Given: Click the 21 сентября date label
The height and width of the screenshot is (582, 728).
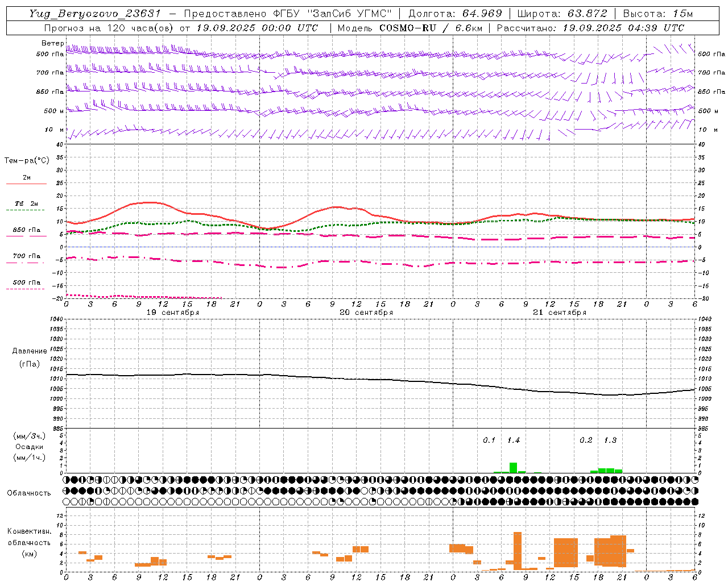Looking at the screenshot, I should click(x=560, y=313).
